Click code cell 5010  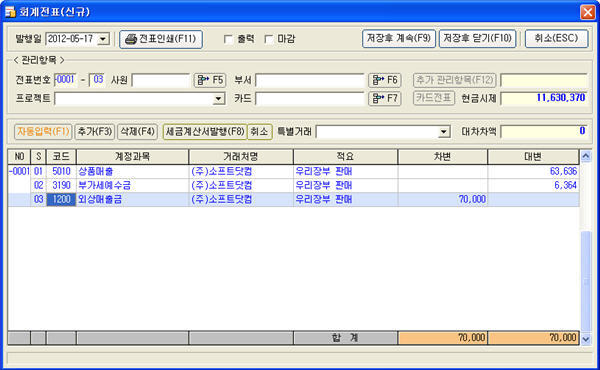(x=61, y=171)
